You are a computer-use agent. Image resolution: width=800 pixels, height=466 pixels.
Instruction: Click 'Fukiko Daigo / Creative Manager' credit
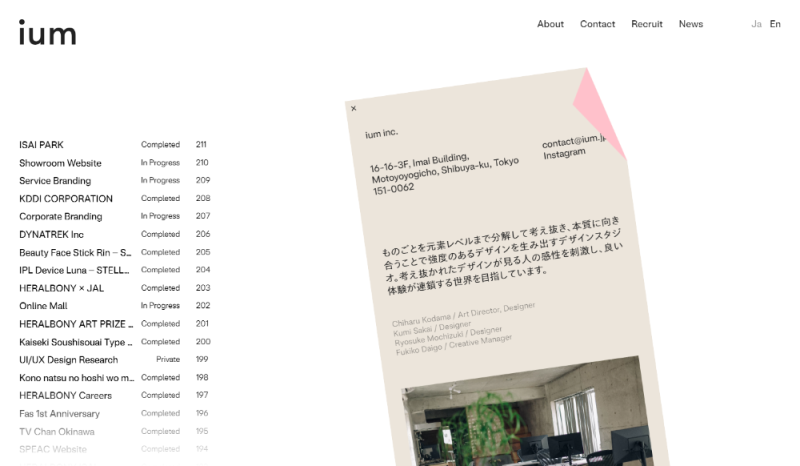tap(454, 345)
